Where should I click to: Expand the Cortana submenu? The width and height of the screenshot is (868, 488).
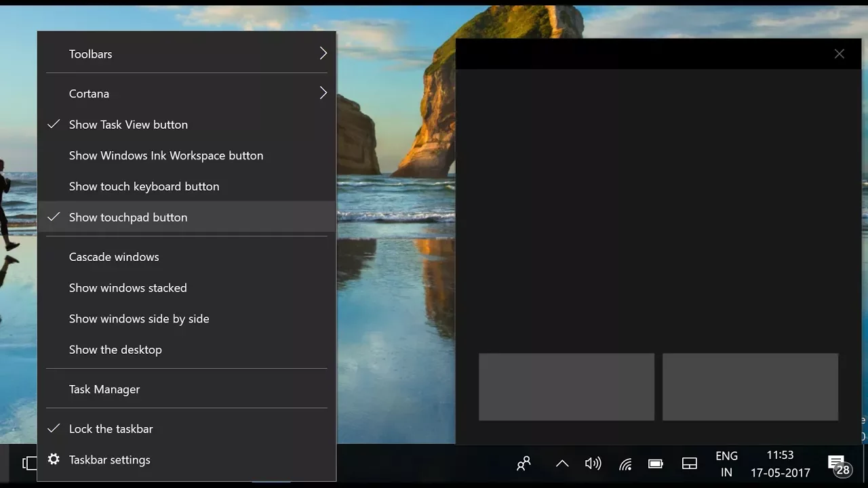click(x=186, y=94)
